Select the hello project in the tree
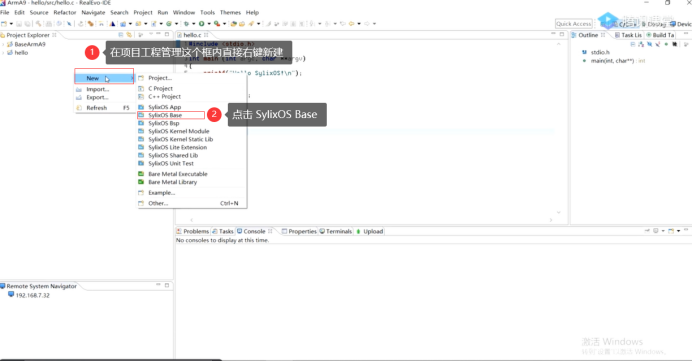 pos(21,53)
